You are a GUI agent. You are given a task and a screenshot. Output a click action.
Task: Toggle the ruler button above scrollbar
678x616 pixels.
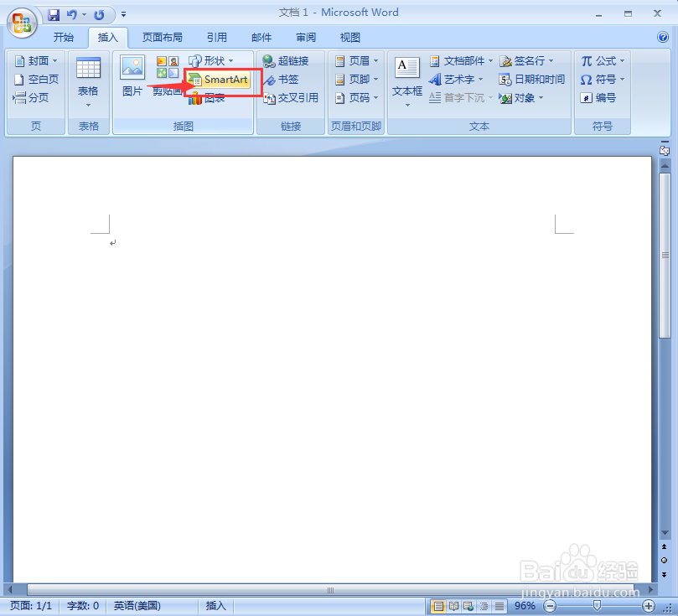[665, 150]
